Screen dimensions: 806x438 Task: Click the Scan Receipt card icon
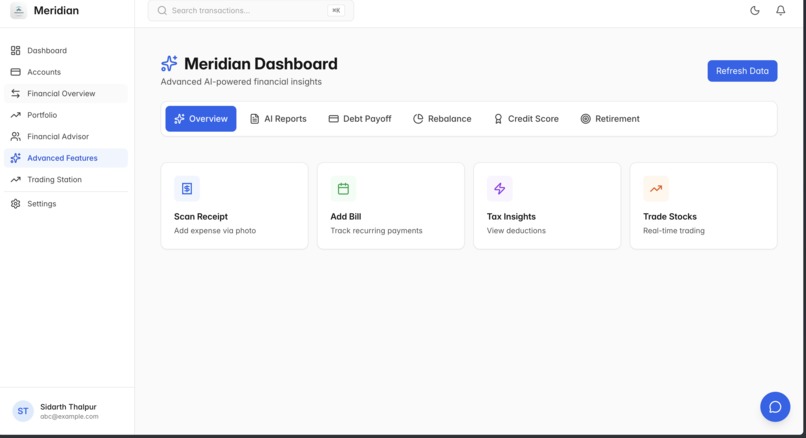[187, 189]
